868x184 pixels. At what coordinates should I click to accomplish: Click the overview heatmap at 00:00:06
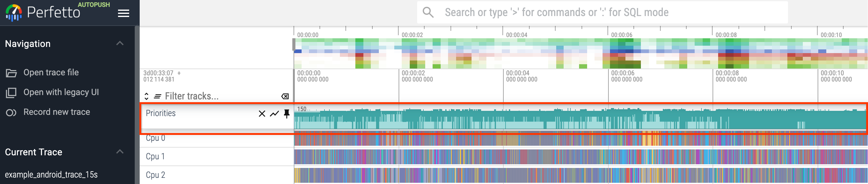622,54
